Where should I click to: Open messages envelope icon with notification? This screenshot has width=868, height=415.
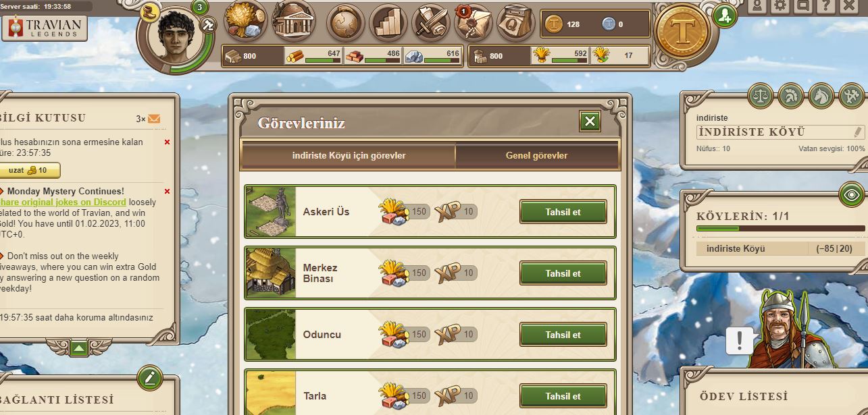pos(474,23)
